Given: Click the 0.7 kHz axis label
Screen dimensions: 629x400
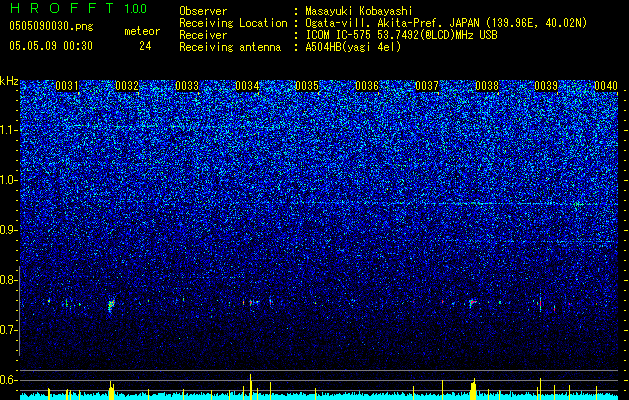Looking at the screenshot, I should coord(9,330).
